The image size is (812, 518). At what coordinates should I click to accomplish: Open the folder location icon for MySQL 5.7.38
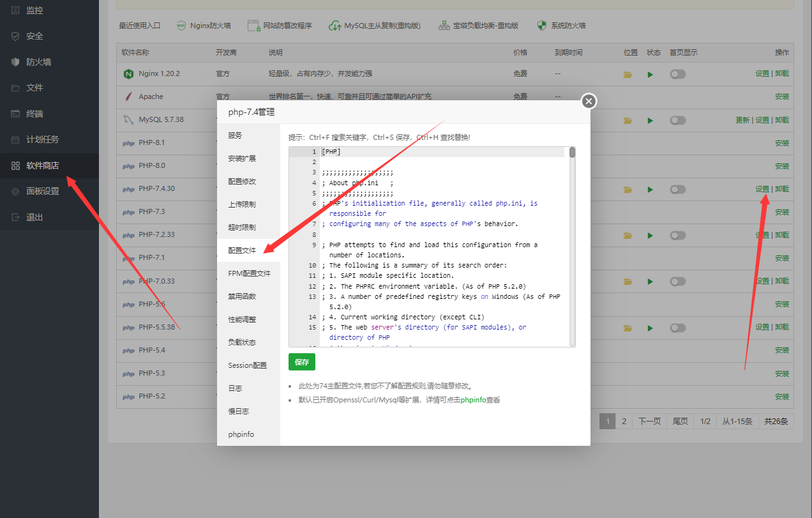click(628, 120)
